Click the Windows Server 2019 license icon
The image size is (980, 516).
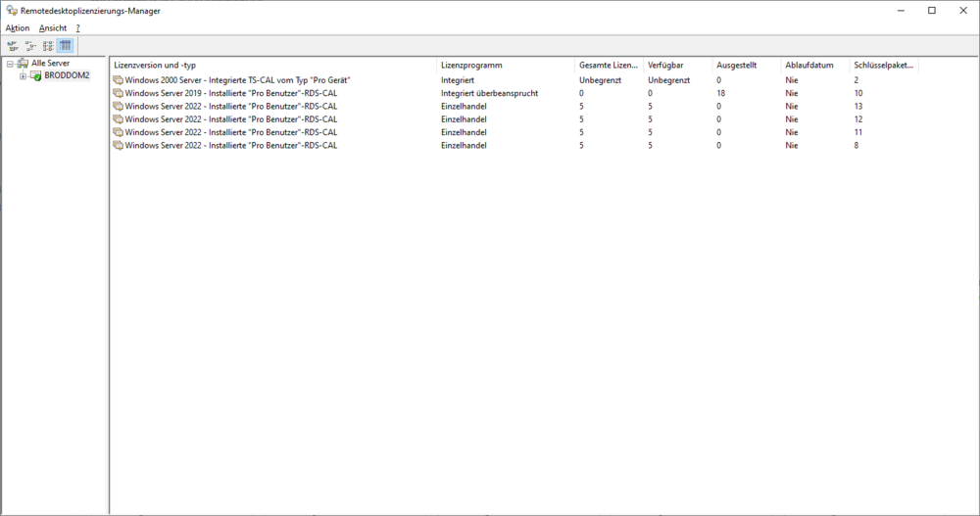coord(118,93)
